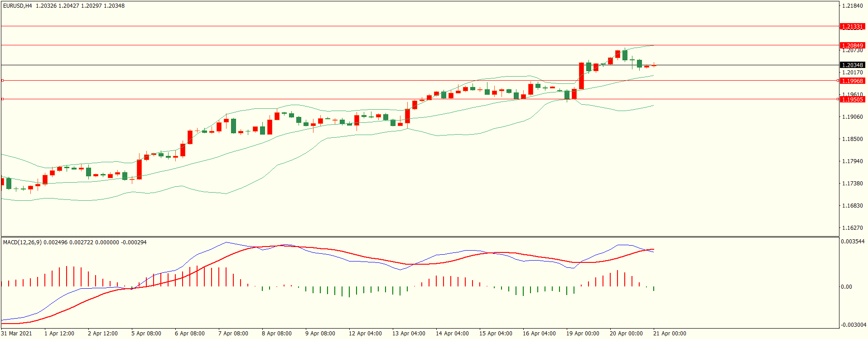Click the MACD(12,26,9) indicator label
The width and height of the screenshot is (868, 339).
(x=22, y=242)
